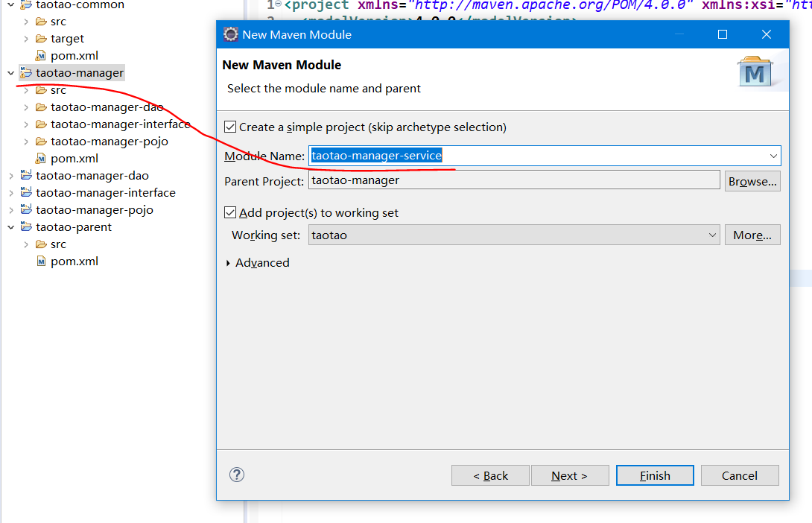
Task: Expand the top-level taotao-manager-interface project
Action: [x=11, y=193]
